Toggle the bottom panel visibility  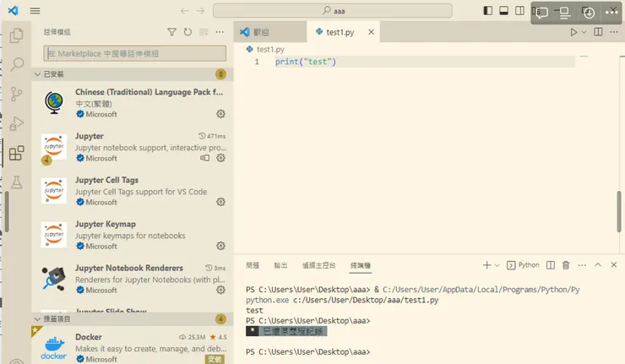[x=504, y=11]
